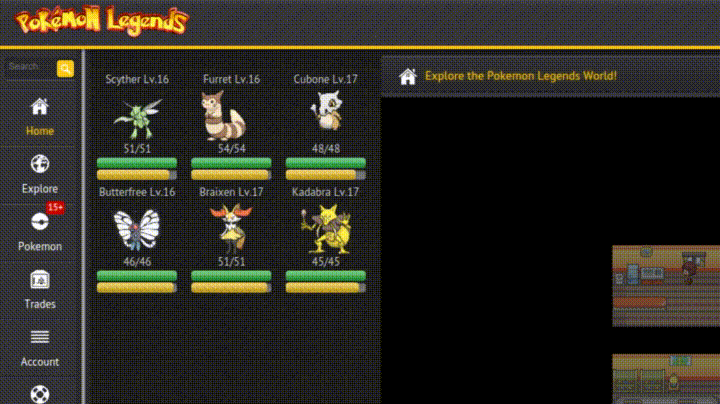Screen dimensions: 720x404
Task: Click Scyther's green health bar
Action: (x=137, y=163)
